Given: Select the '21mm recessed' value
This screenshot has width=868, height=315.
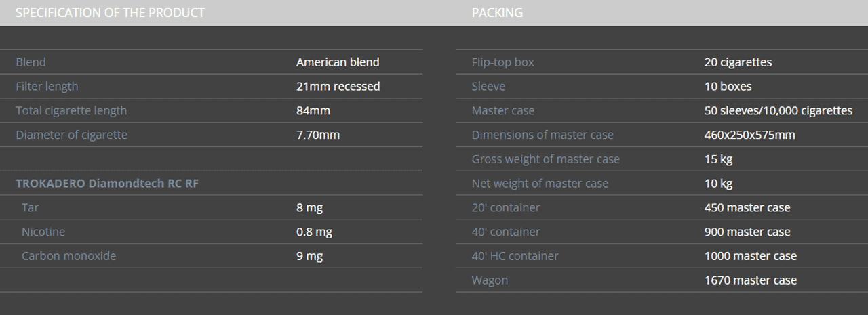Looking at the screenshot, I should coord(338,86).
